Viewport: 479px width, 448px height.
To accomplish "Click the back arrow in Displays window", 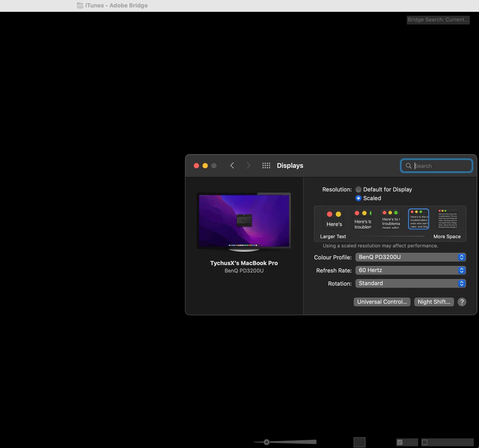I will point(232,166).
